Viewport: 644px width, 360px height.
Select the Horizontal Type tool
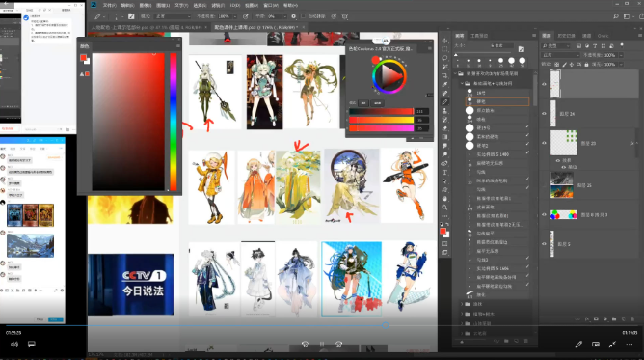tap(444, 172)
